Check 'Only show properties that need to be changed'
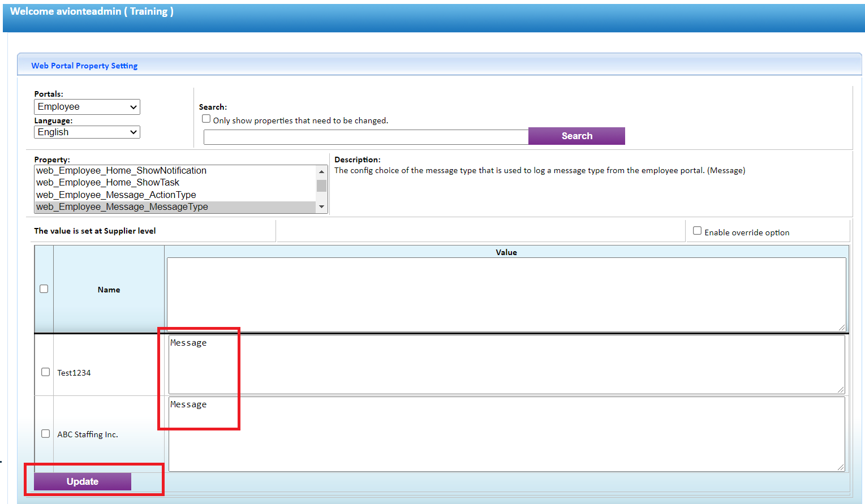 pyautogui.click(x=206, y=119)
